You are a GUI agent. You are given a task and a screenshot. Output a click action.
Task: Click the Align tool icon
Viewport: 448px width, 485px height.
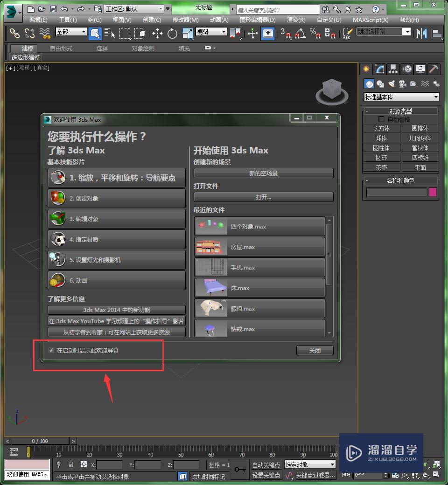(436, 34)
